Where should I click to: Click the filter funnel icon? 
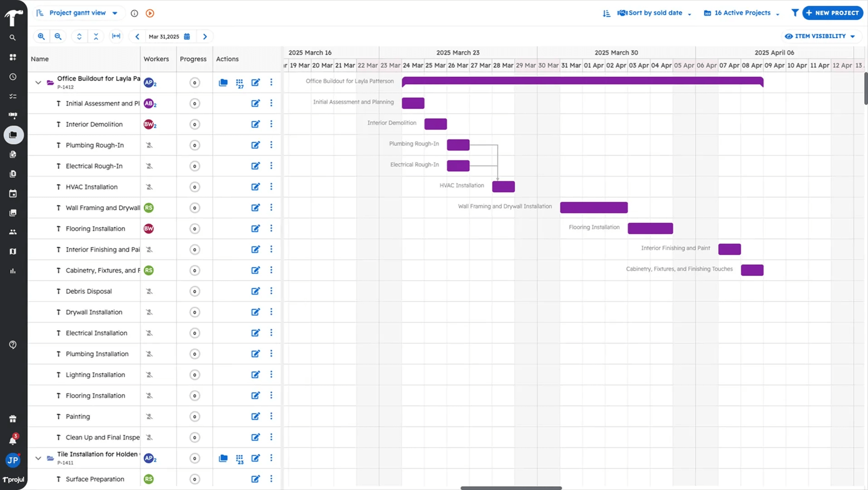click(x=795, y=13)
